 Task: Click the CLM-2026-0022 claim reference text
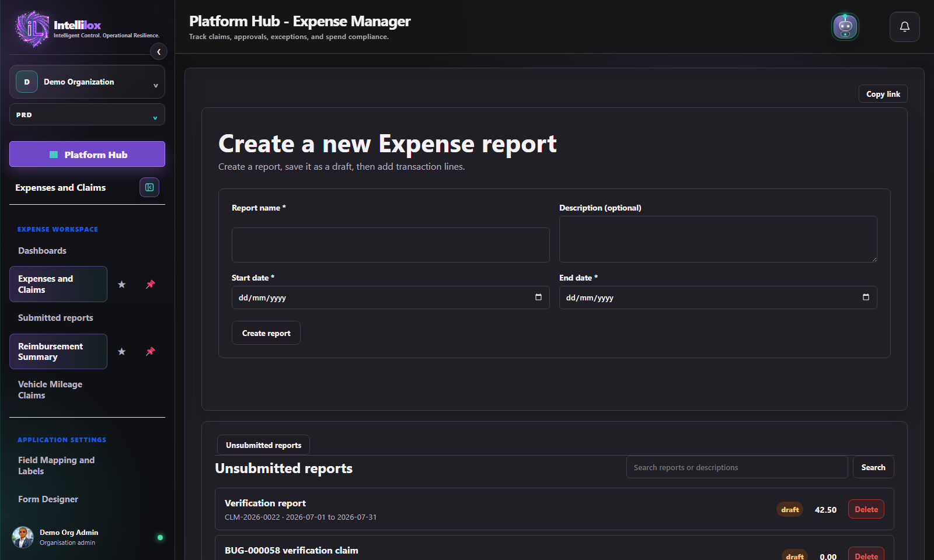[252, 517]
